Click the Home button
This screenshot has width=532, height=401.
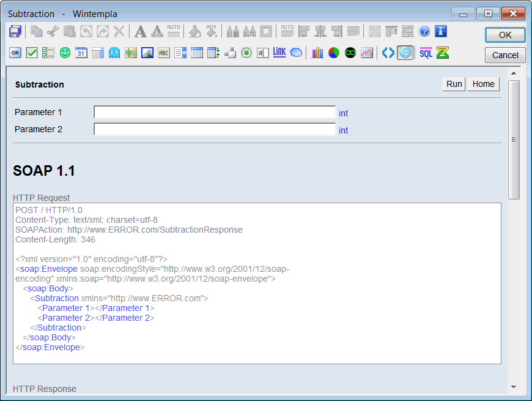(484, 84)
